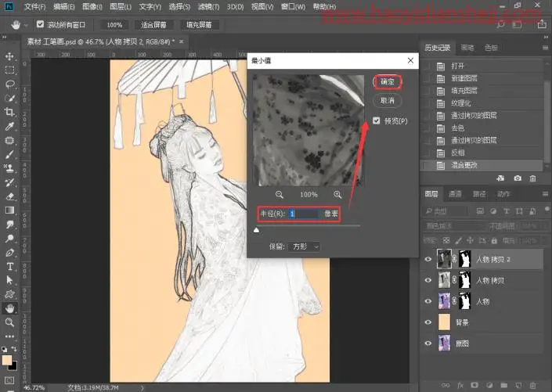Hide the 人物 拷贝 2 layer
Image resolution: width=552 pixels, height=392 pixels.
point(428,259)
